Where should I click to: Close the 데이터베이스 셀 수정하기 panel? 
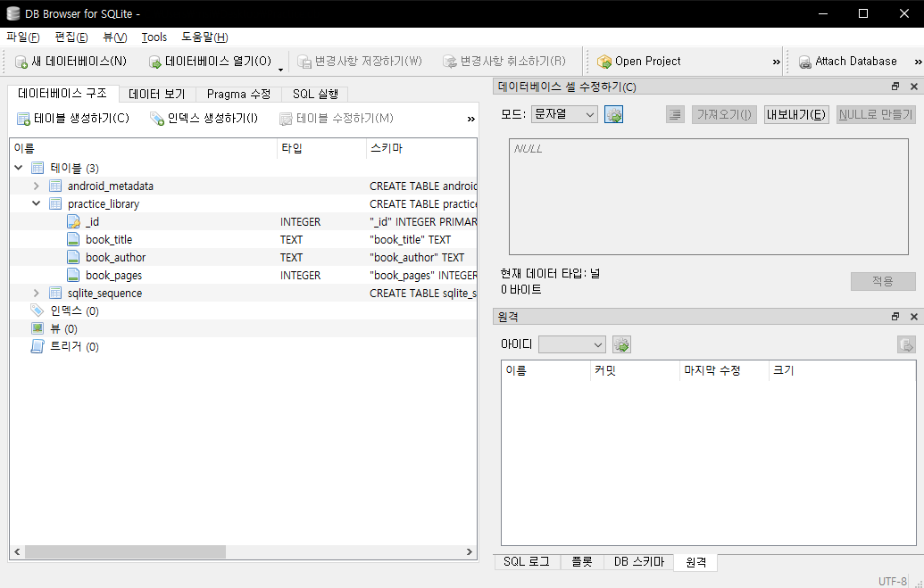(x=914, y=87)
